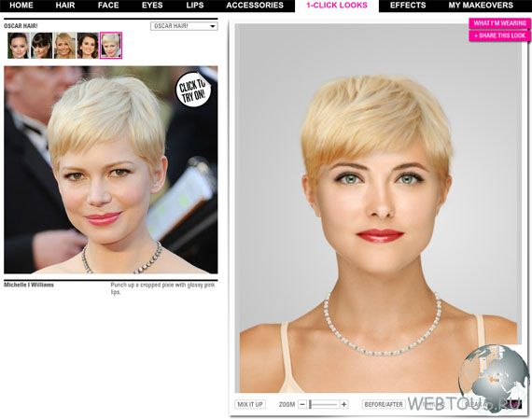Switch to the EFFECTS tab
The width and height of the screenshot is (532, 419).
coord(408,6)
